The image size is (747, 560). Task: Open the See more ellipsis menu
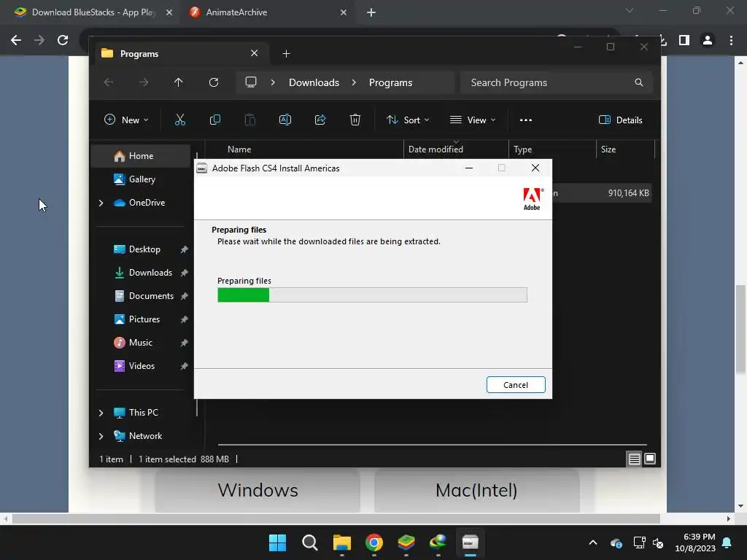[x=526, y=120]
